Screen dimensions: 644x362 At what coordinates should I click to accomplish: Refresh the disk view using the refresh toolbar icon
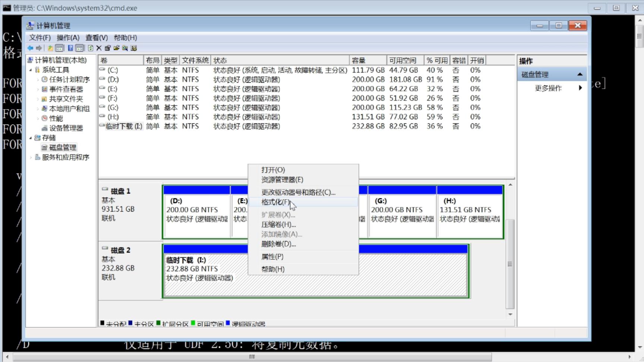[x=90, y=48]
